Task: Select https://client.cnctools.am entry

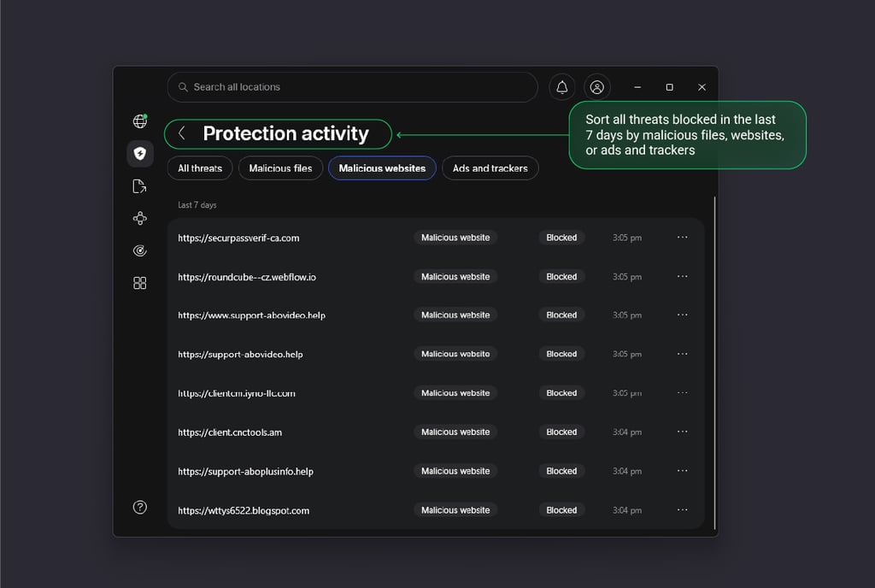Action: coord(230,433)
